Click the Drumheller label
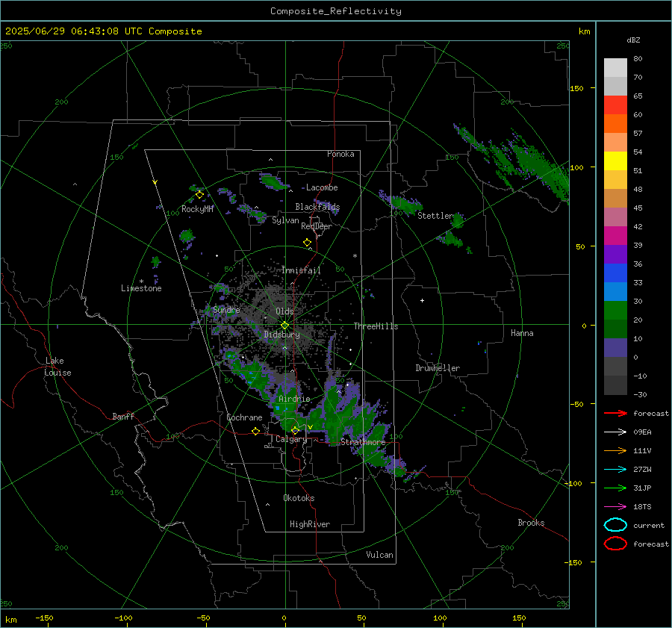Screen dimensions: 672x628 click(x=438, y=368)
